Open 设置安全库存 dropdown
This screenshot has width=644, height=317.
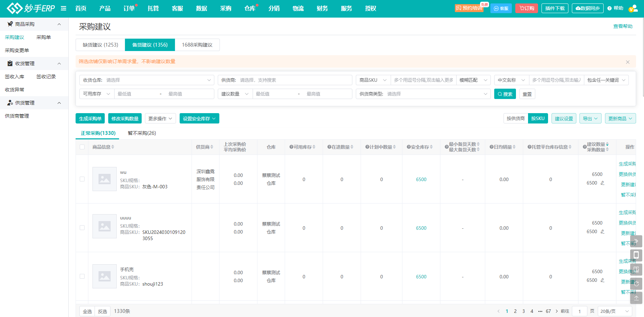pyautogui.click(x=199, y=118)
